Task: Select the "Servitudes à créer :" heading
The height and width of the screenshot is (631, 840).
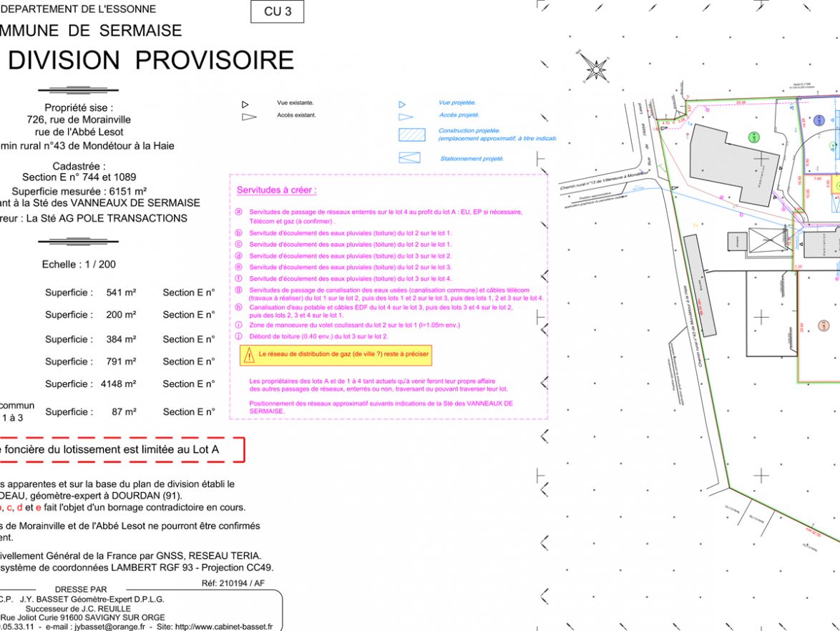Action: coord(276,190)
